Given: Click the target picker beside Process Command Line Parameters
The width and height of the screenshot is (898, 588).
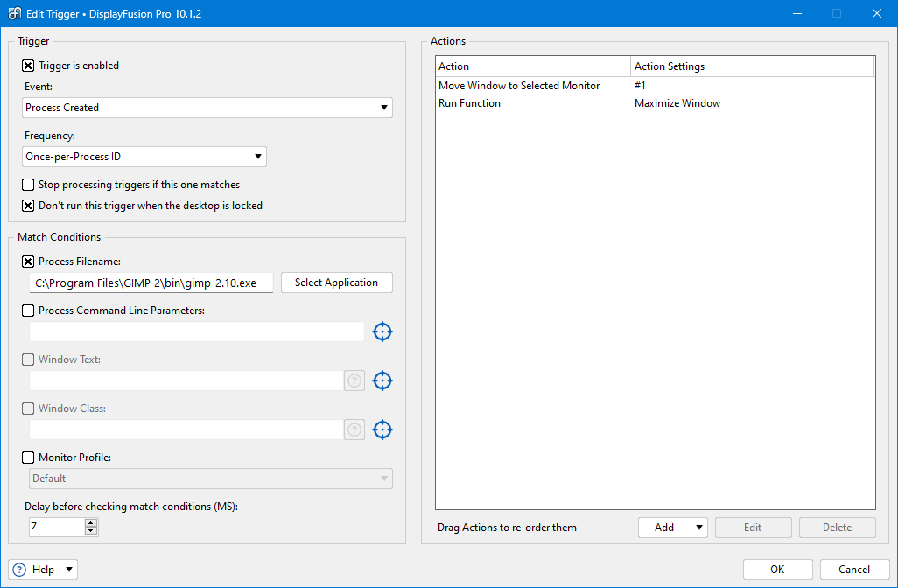Looking at the screenshot, I should coord(382,332).
